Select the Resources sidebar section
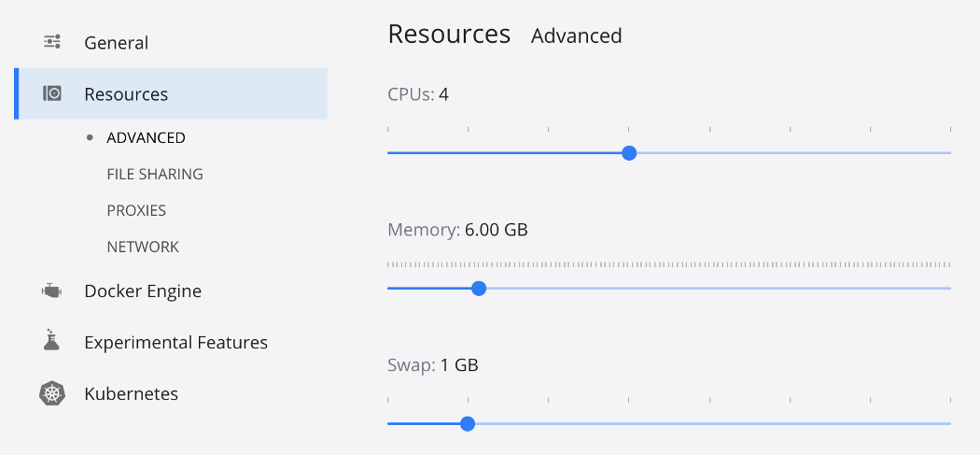This screenshot has height=455, width=980. point(126,94)
